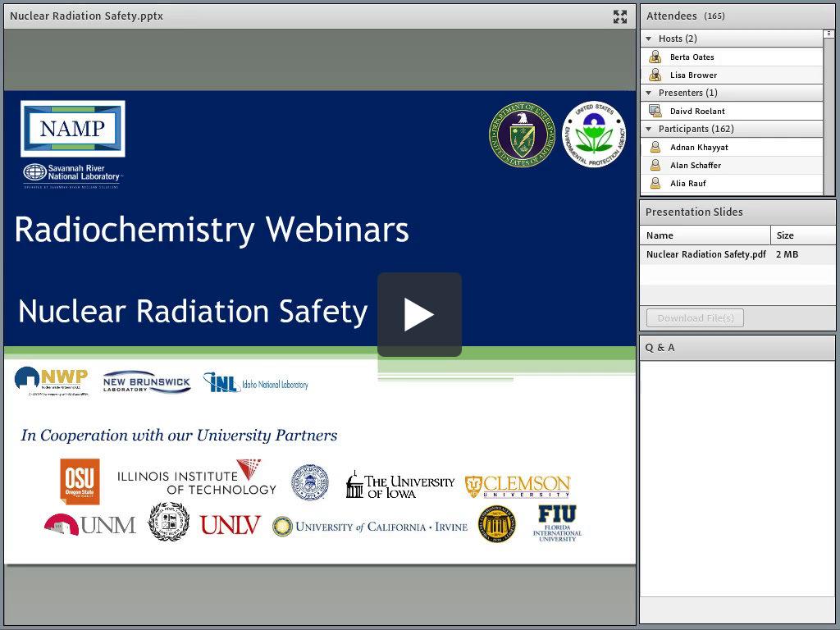Select participant Alia Rauf
The height and width of the screenshot is (630, 840).
click(x=732, y=183)
